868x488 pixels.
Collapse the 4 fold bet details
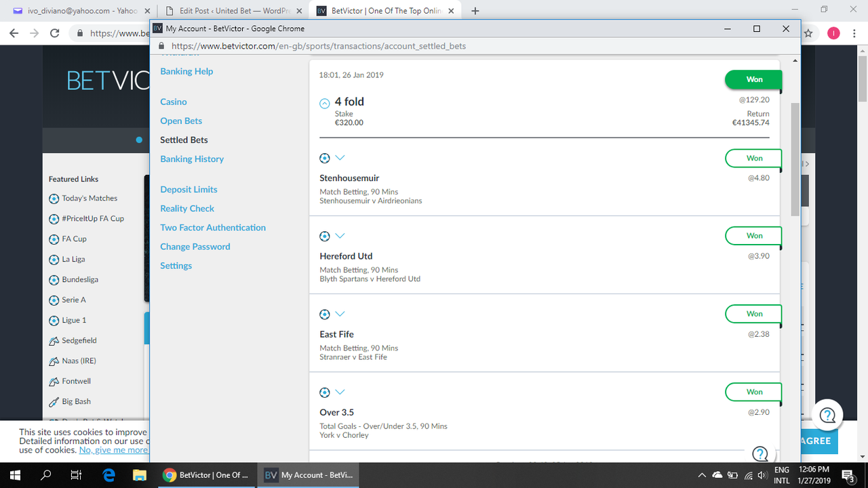click(324, 104)
